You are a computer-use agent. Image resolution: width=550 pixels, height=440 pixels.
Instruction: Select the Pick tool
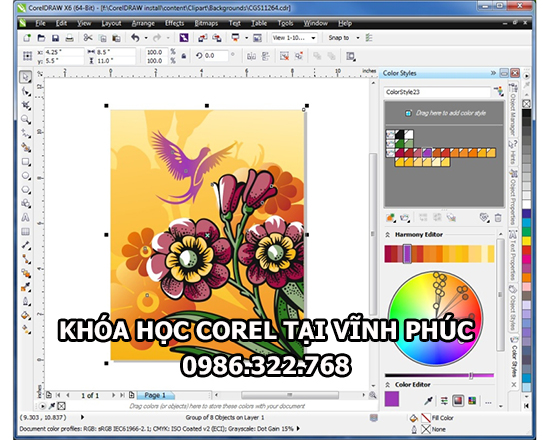point(25,77)
